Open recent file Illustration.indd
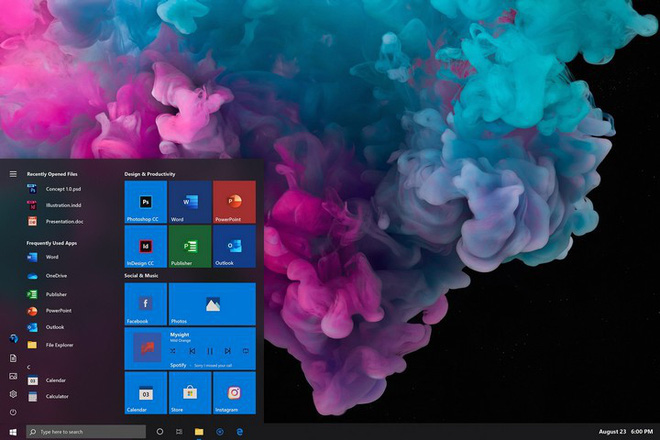The image size is (660, 440). (55, 205)
